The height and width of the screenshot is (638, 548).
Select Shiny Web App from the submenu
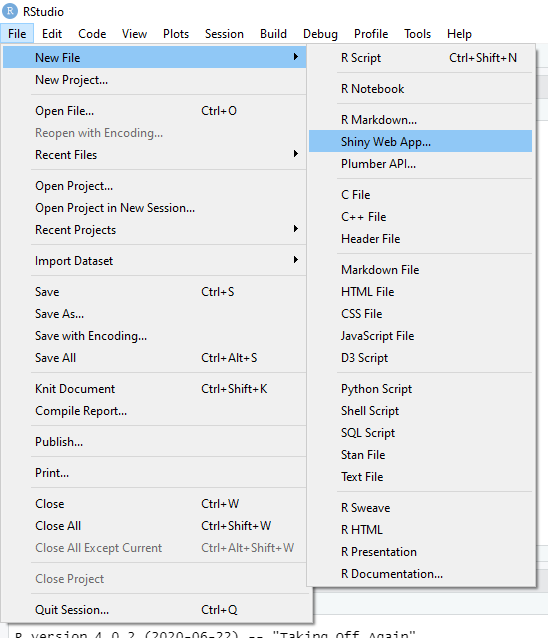pos(420,141)
